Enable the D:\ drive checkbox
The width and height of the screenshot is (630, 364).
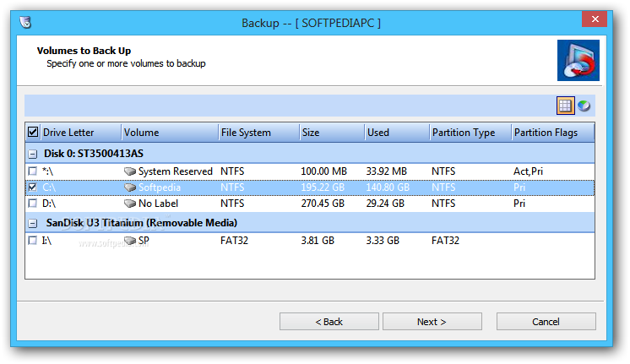point(32,204)
